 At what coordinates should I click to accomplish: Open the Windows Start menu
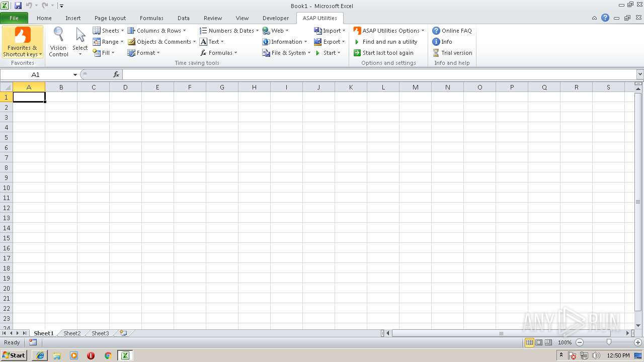pos(14,355)
